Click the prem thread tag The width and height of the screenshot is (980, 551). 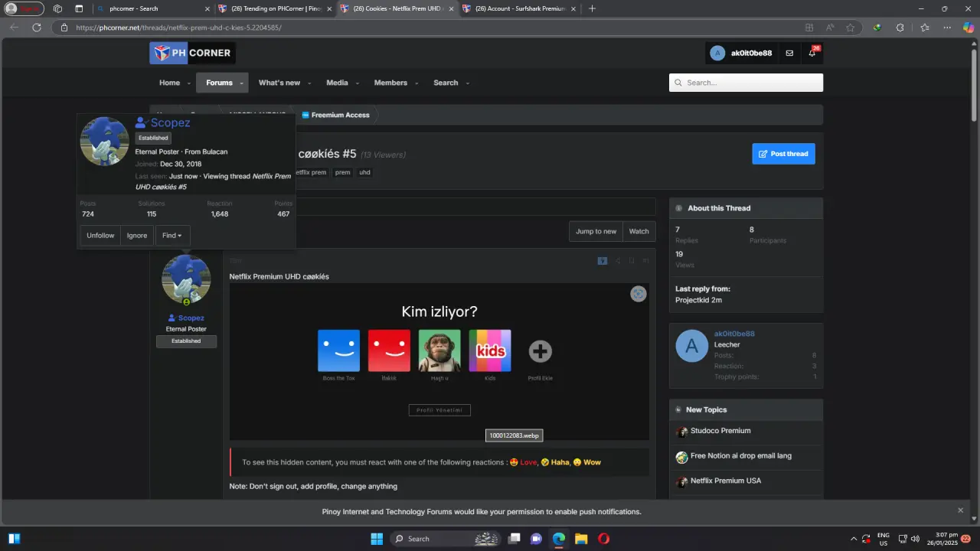point(343,172)
